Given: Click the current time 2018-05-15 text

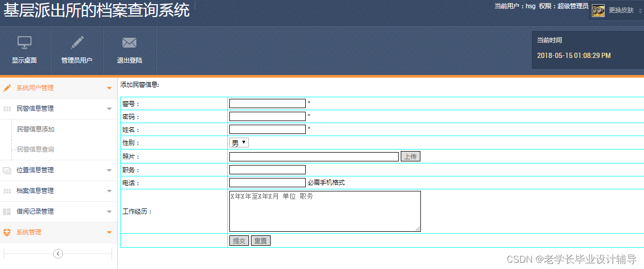Looking at the screenshot, I should [574, 56].
